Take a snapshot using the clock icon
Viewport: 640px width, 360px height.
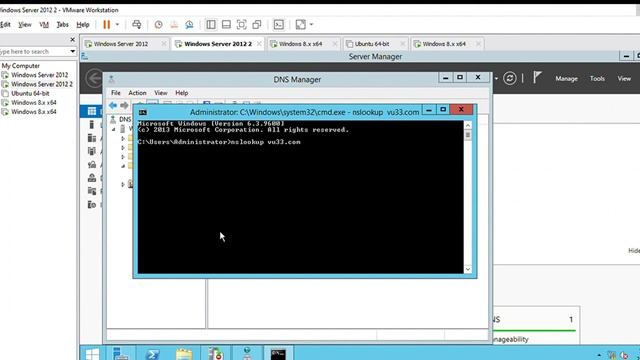[158, 24]
